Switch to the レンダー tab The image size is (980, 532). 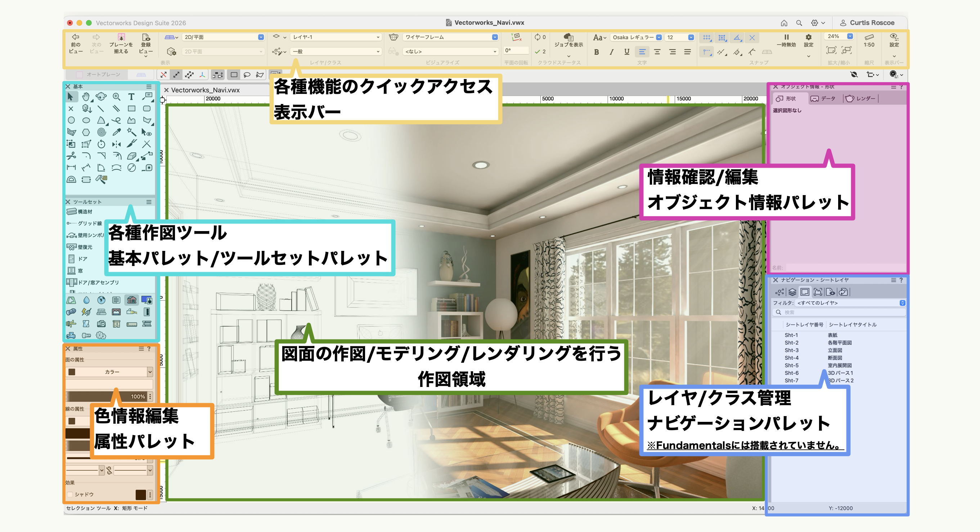pyautogui.click(x=860, y=99)
